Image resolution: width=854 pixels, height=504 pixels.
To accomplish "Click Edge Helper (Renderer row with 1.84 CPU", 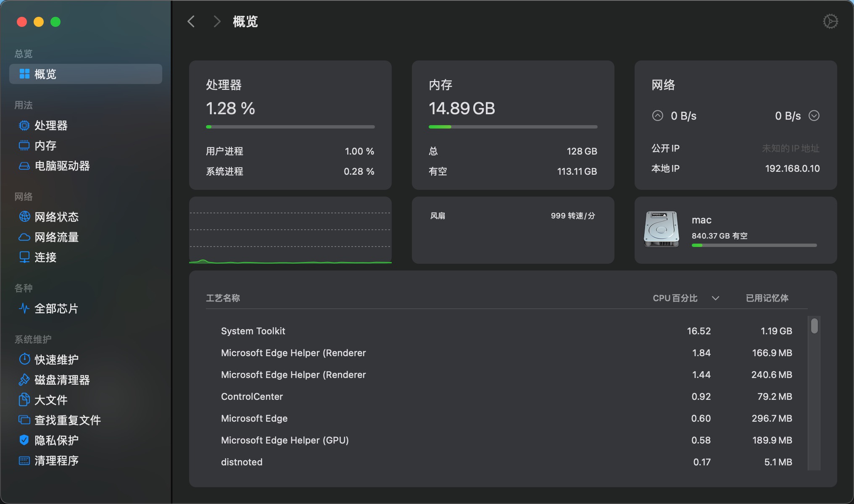I will (x=506, y=353).
